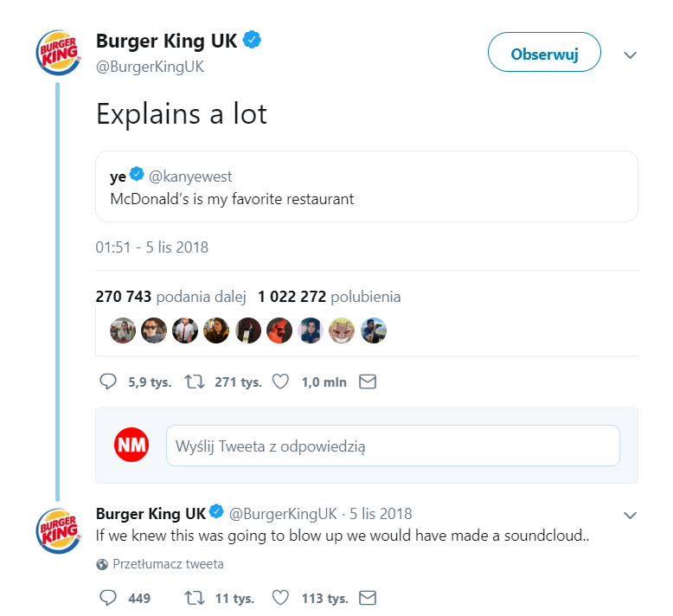View the 270 743 podania dalej list
The image size is (673, 616).
pos(171,297)
